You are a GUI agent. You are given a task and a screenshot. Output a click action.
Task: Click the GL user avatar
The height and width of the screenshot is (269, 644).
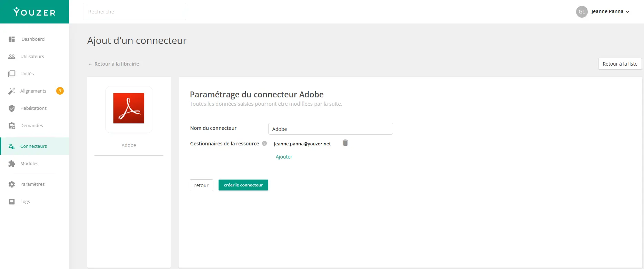click(582, 12)
